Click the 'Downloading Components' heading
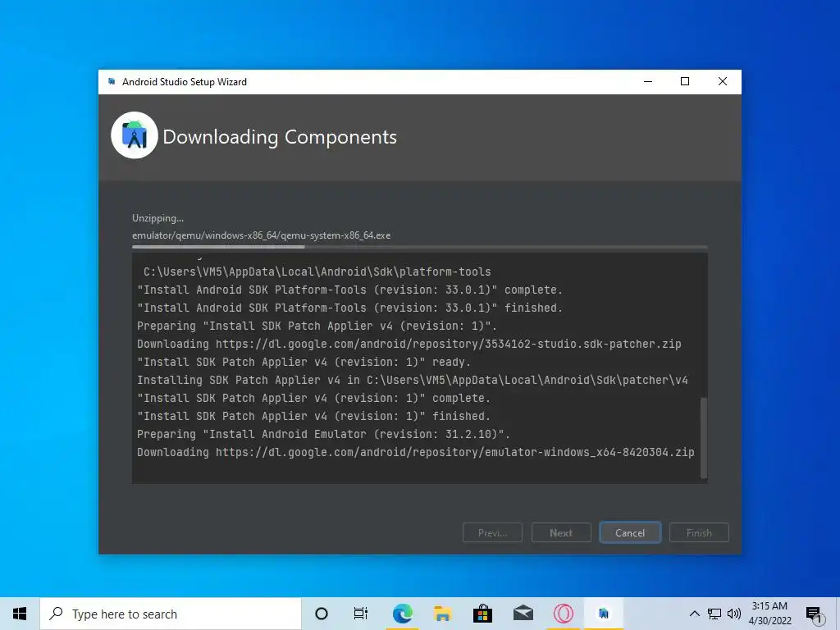Viewport: 840px width, 630px height. [x=280, y=137]
